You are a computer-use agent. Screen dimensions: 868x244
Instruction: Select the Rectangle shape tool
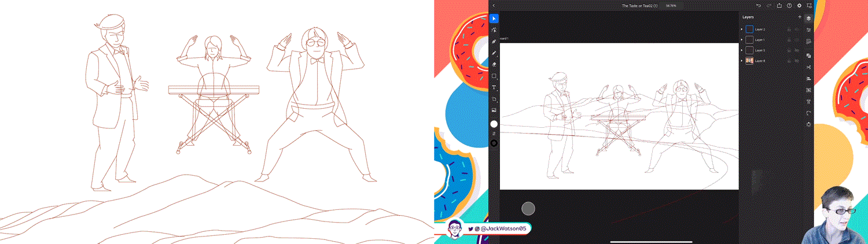[494, 76]
